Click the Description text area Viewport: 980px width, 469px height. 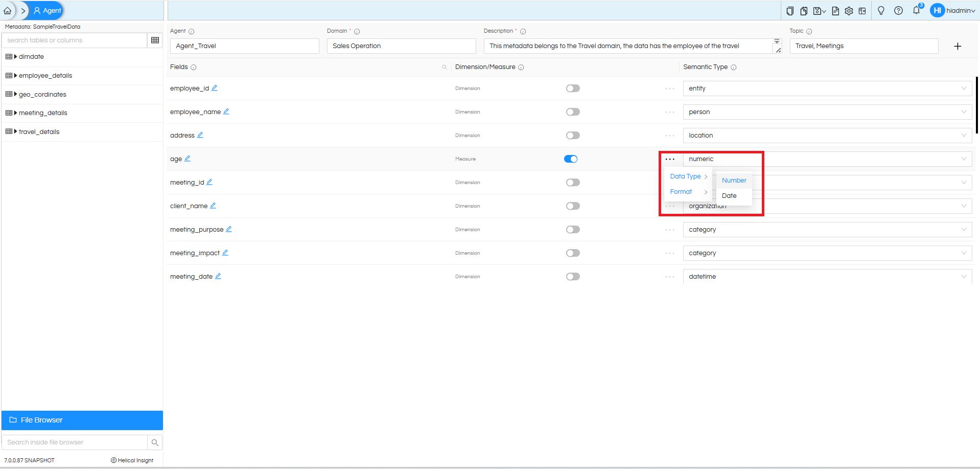point(633,46)
